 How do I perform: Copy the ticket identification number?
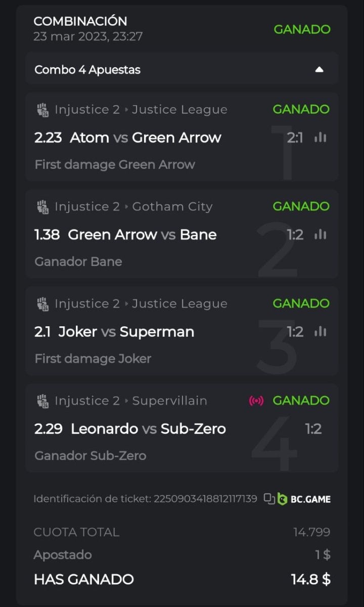tap(269, 499)
